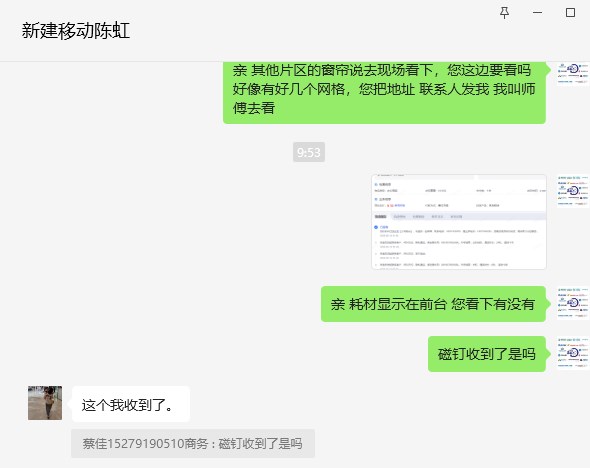Click the last line 傅去看 in top message
Viewport: 590px width, 468px height.
[x=254, y=108]
